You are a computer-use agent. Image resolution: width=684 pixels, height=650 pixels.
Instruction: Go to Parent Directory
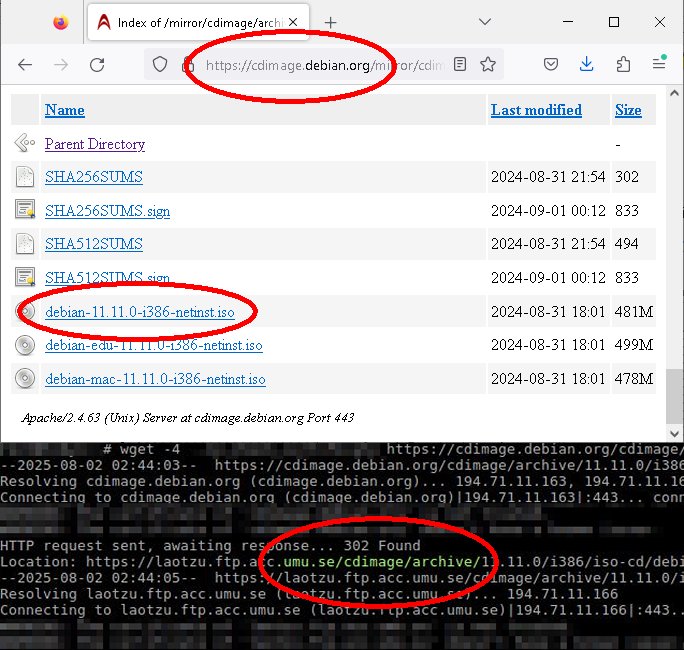pyautogui.click(x=95, y=144)
